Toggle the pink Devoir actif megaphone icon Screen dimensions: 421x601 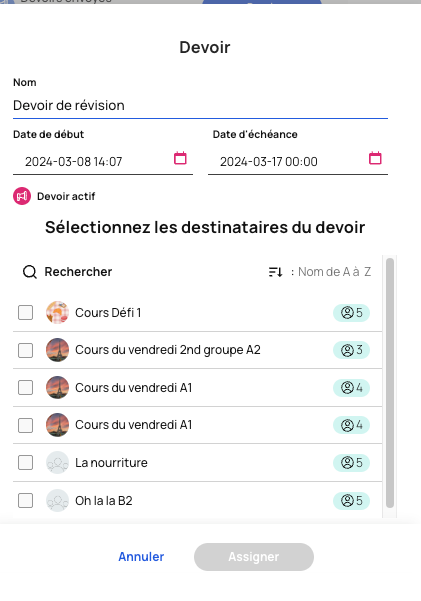click(x=22, y=196)
